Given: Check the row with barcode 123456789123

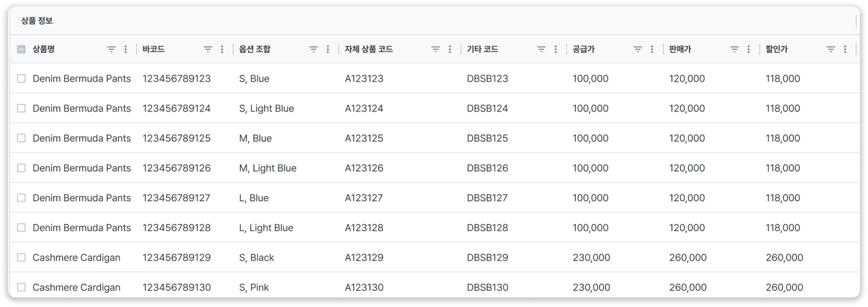Looking at the screenshot, I should click(21, 78).
